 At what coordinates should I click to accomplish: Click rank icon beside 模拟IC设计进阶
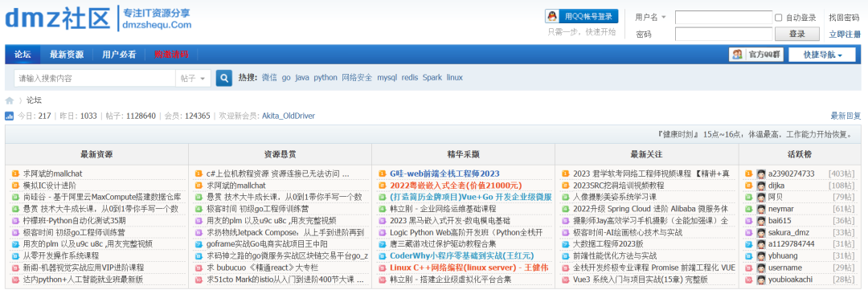14,186
